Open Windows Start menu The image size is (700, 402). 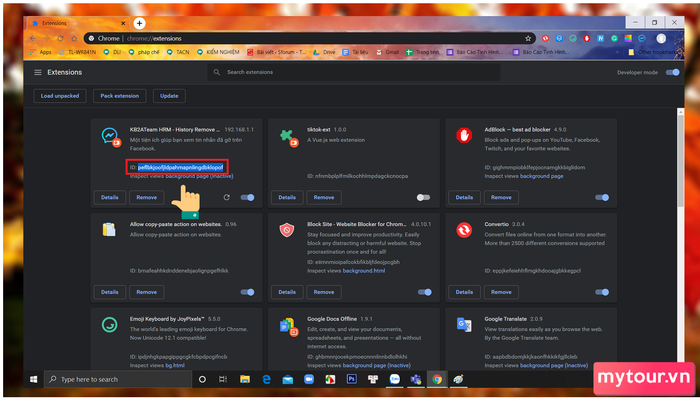coord(33,379)
